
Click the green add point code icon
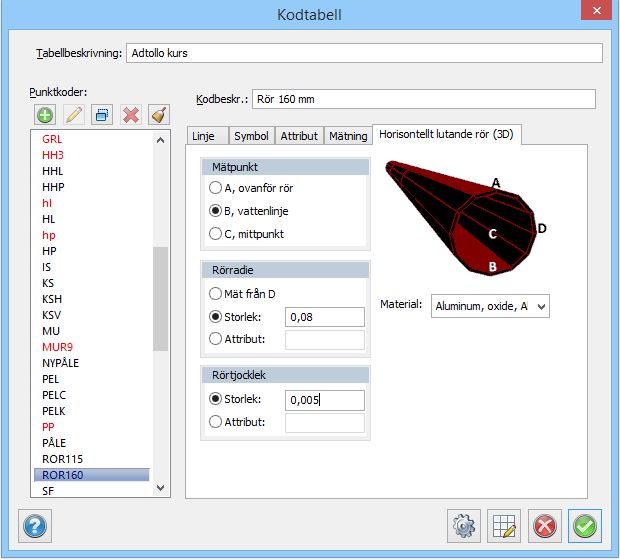(x=45, y=115)
